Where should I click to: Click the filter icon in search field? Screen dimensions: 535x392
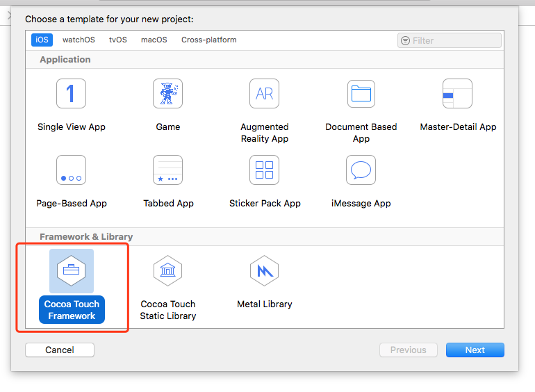[x=405, y=40]
